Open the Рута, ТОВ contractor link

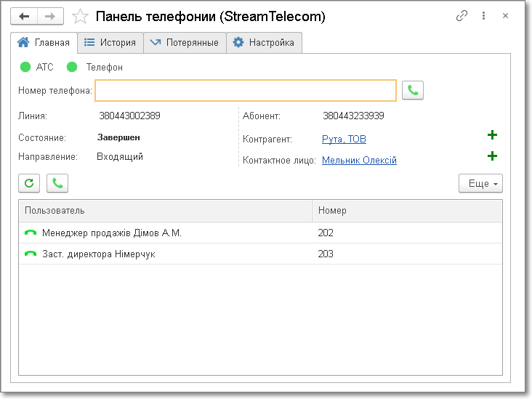tap(344, 139)
